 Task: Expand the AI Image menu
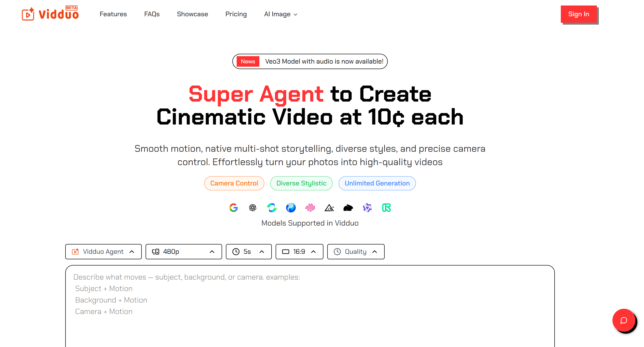280,14
